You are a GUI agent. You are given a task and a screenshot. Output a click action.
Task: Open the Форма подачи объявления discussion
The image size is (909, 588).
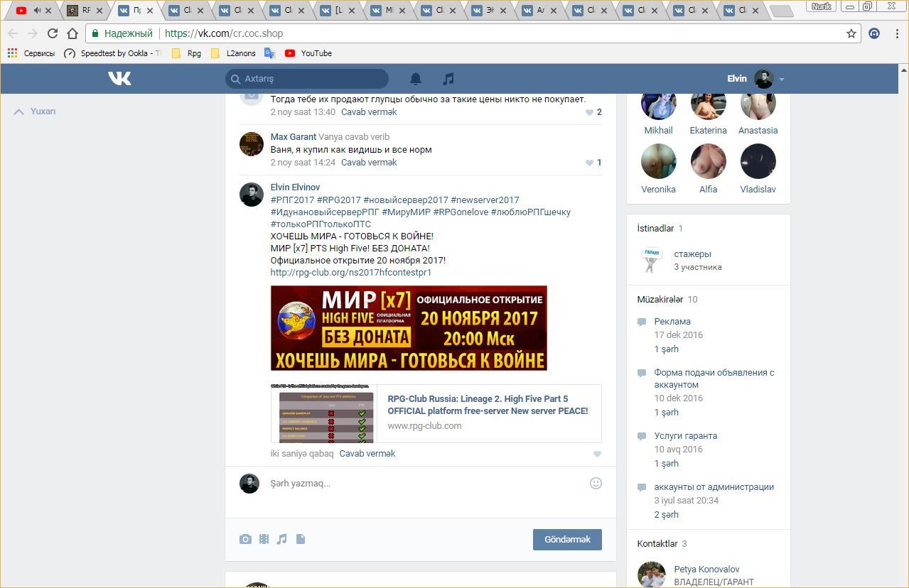click(x=714, y=379)
